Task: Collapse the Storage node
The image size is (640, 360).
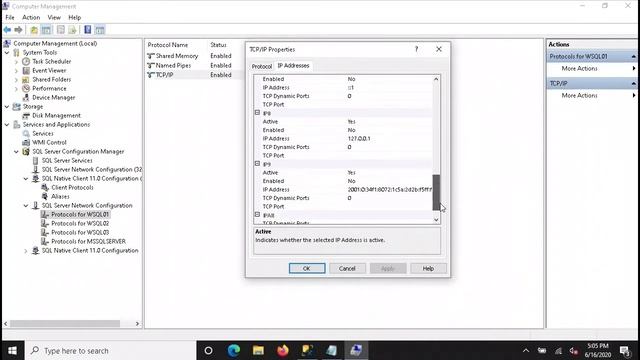Action: point(7,107)
